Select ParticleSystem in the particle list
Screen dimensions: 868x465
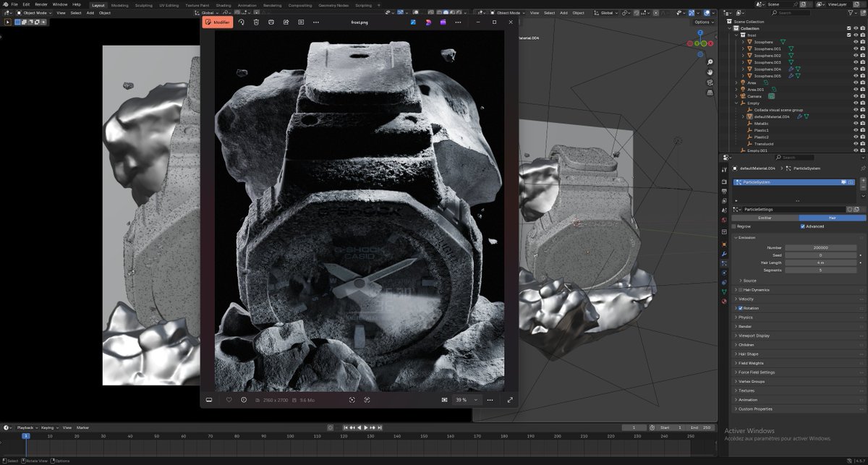(x=793, y=182)
